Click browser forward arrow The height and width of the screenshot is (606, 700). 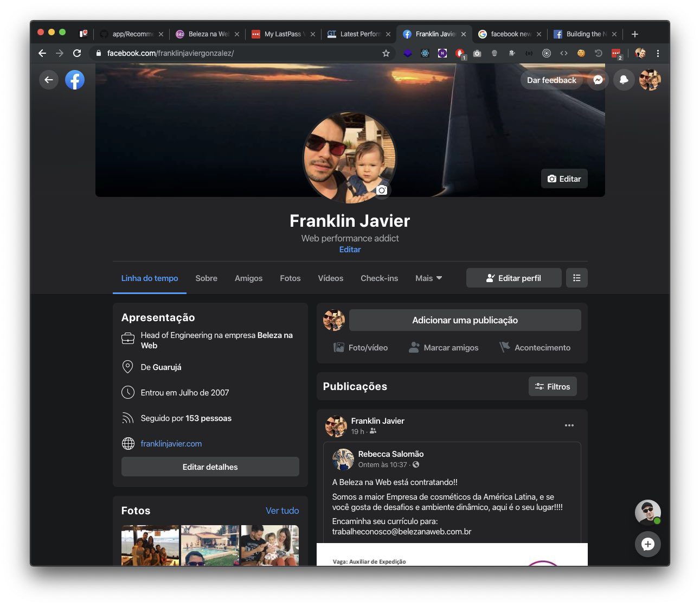60,53
